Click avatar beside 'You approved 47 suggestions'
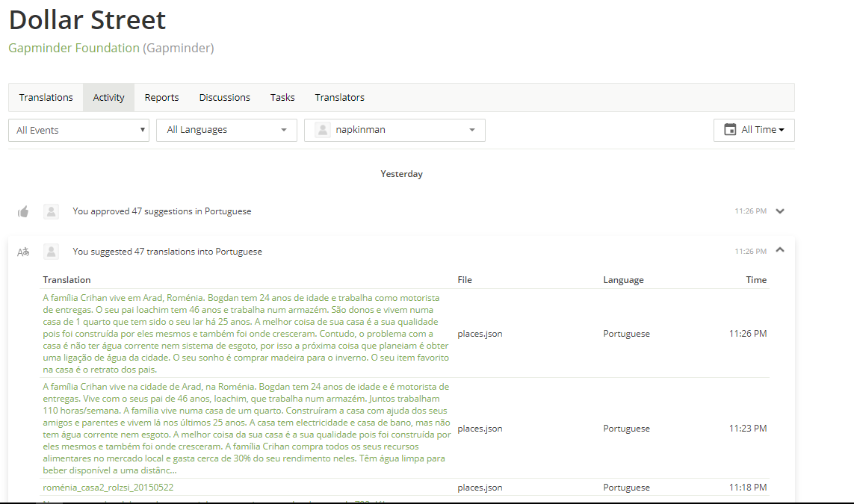Screen dimensions: 854x504 [x=52, y=211]
